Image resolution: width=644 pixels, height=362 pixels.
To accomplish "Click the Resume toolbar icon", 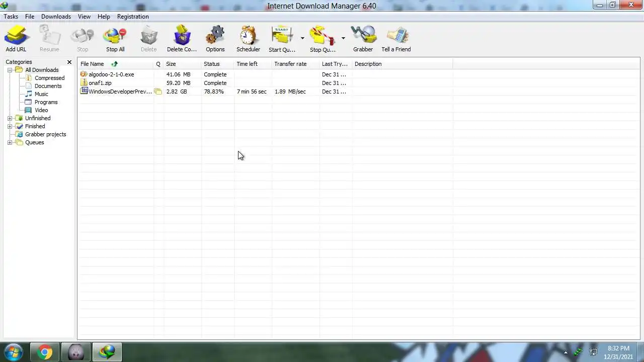I will [49, 39].
